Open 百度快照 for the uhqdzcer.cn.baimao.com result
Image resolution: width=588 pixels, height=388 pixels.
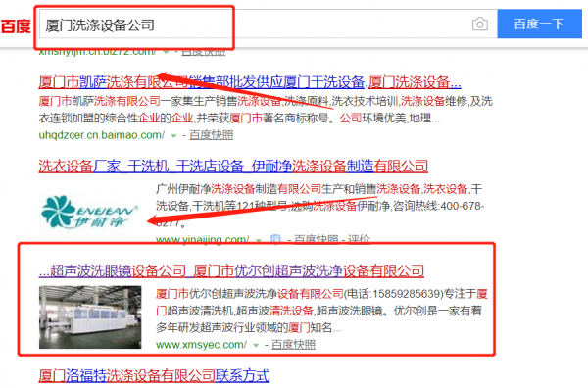[x=211, y=135]
